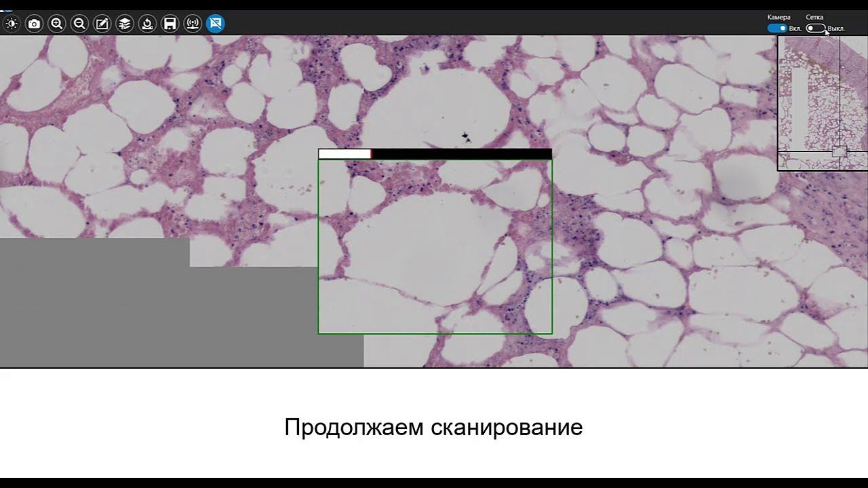Click the caption Продолжаем сканирование

(x=433, y=428)
